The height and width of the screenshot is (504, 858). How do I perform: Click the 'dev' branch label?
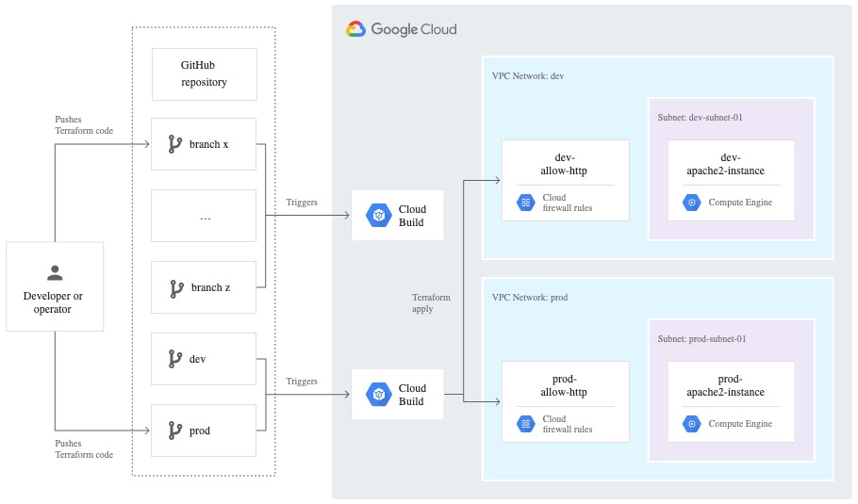(198, 359)
